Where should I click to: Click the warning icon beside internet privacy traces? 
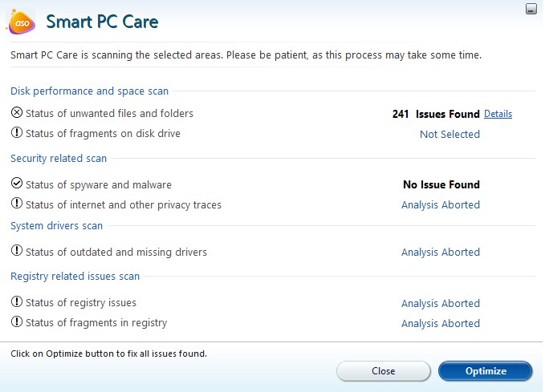click(x=17, y=204)
